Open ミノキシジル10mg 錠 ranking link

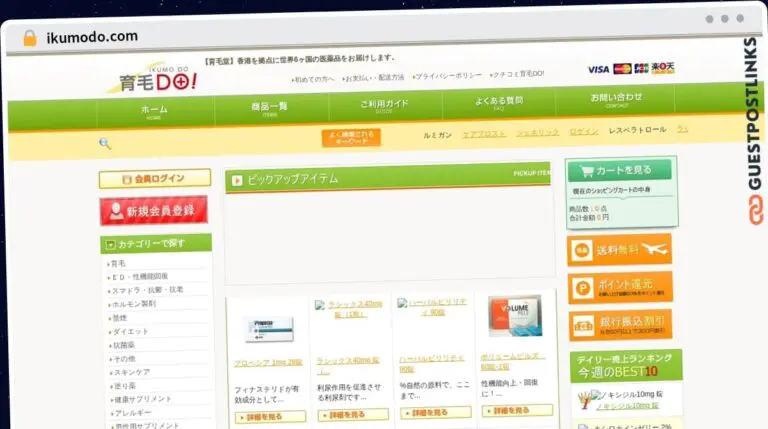tap(628, 406)
